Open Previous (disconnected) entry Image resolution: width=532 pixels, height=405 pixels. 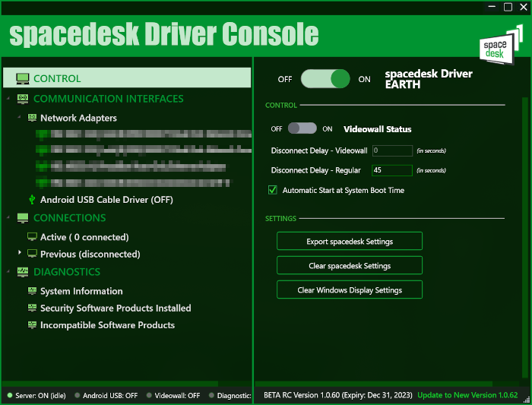[x=90, y=254]
